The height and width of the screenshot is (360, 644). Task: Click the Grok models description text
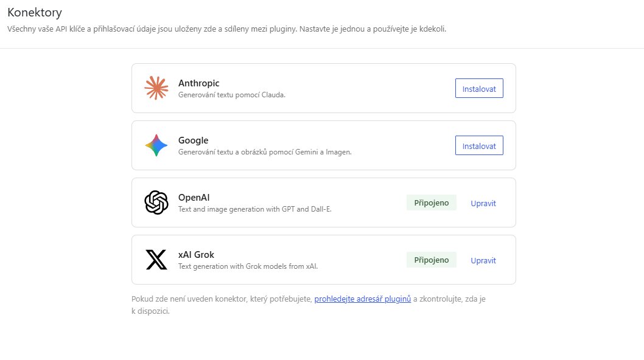click(x=248, y=266)
